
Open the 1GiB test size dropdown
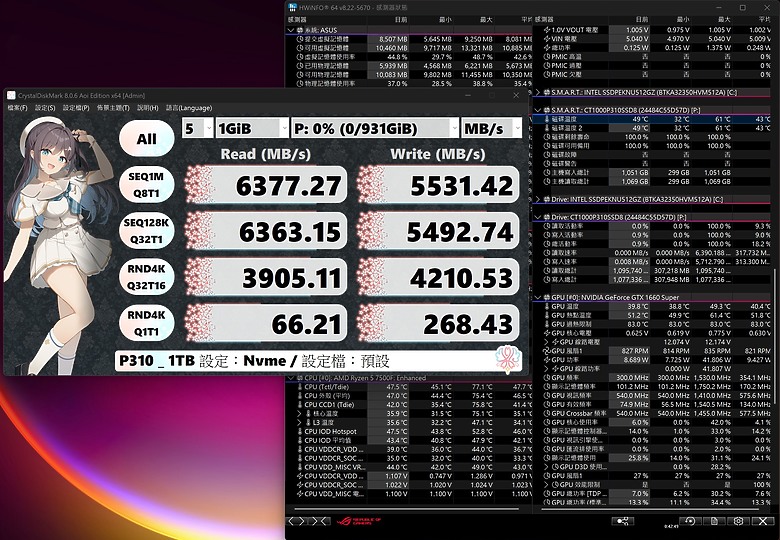point(252,129)
